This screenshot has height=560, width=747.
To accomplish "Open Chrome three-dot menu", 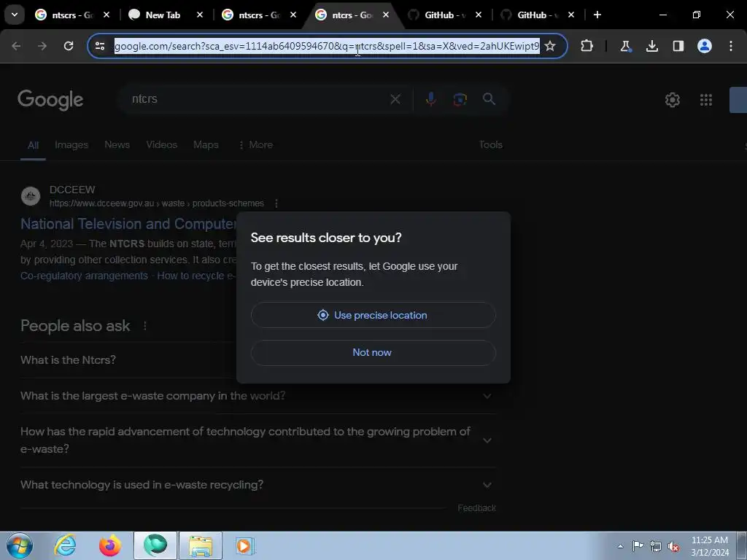I will pyautogui.click(x=731, y=46).
